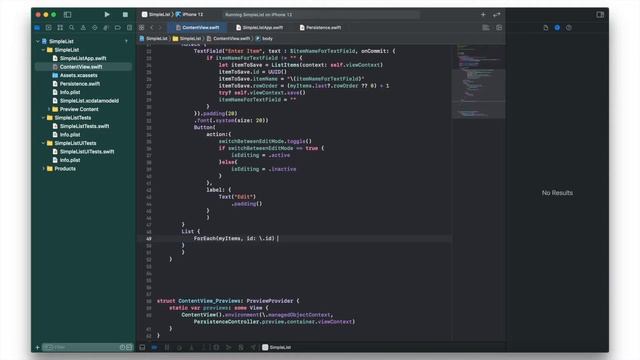Open the Symbol navigator
The width and height of the screenshot is (640, 360).
click(x=60, y=28)
